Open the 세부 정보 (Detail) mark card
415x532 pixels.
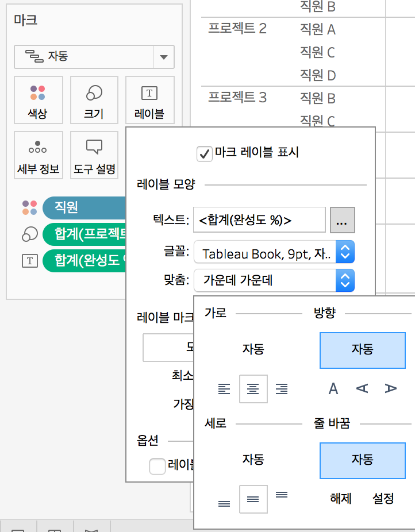[x=38, y=155]
